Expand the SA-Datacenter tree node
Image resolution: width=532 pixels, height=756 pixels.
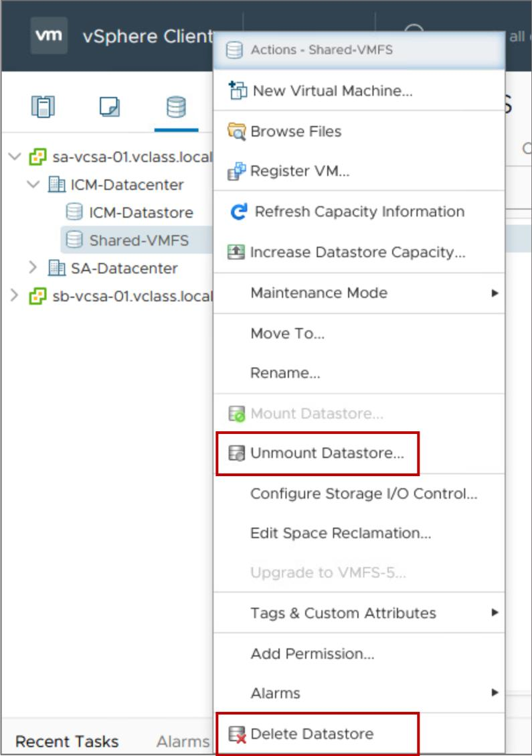tap(32, 268)
